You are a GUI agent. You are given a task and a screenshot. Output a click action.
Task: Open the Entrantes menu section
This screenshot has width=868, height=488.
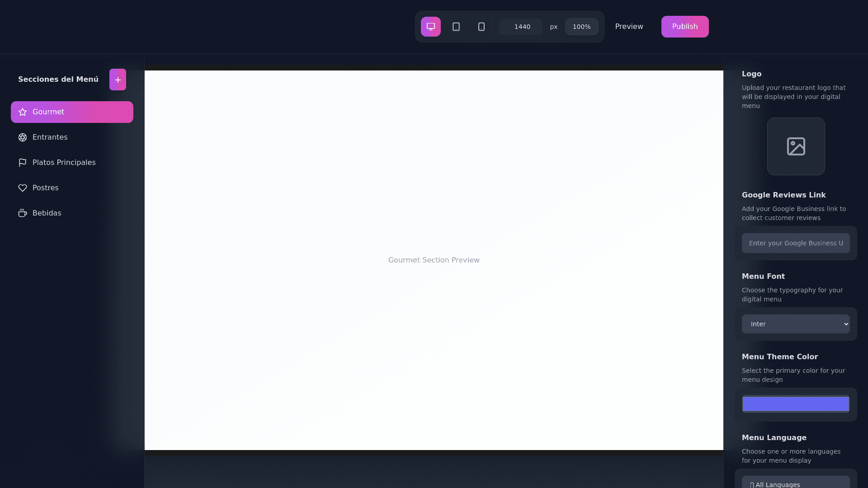(x=50, y=137)
